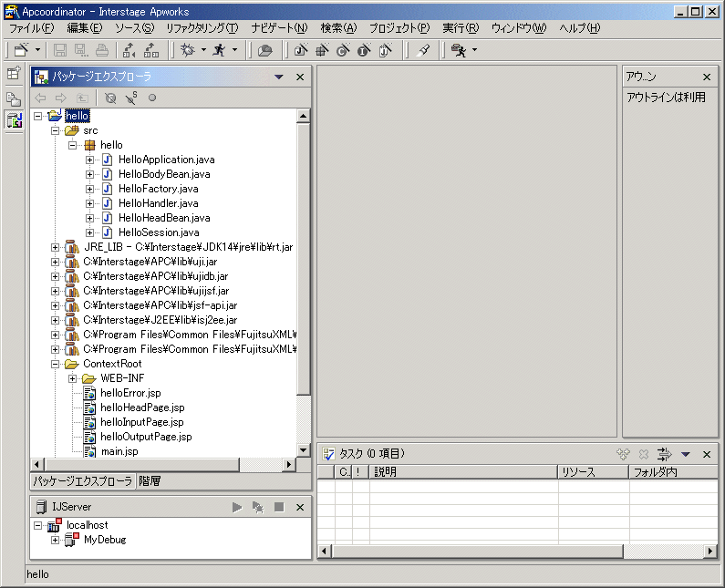Image resolution: width=725 pixels, height=588 pixels.
Task: Open the Tasks view menu triangle
Action: 686,454
